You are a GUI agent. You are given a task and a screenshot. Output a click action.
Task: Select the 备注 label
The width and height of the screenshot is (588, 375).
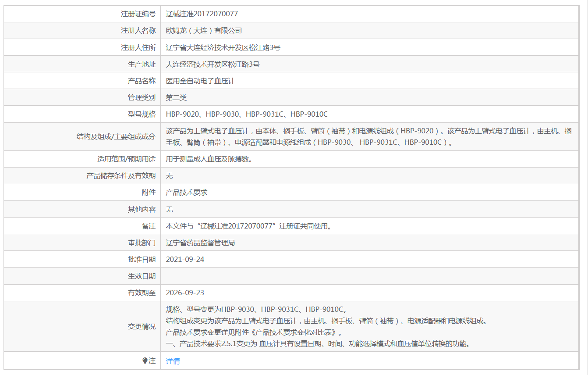tap(149, 226)
